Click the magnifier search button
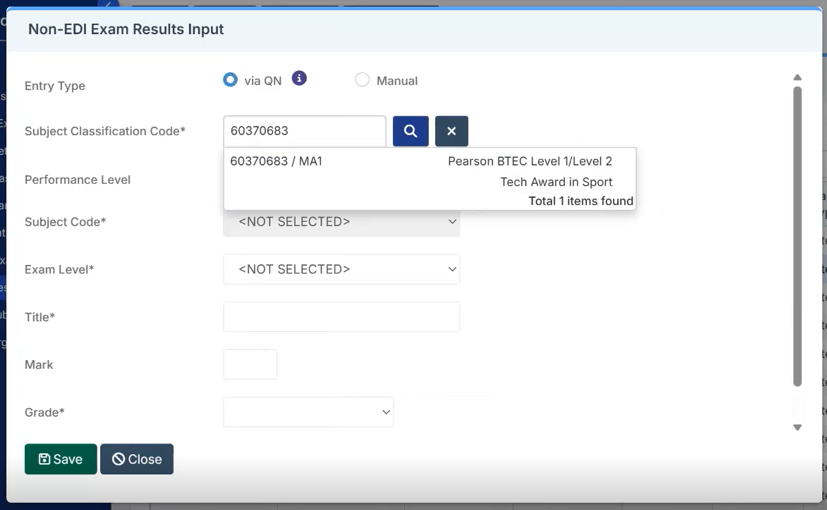The image size is (827, 510). pos(410,131)
